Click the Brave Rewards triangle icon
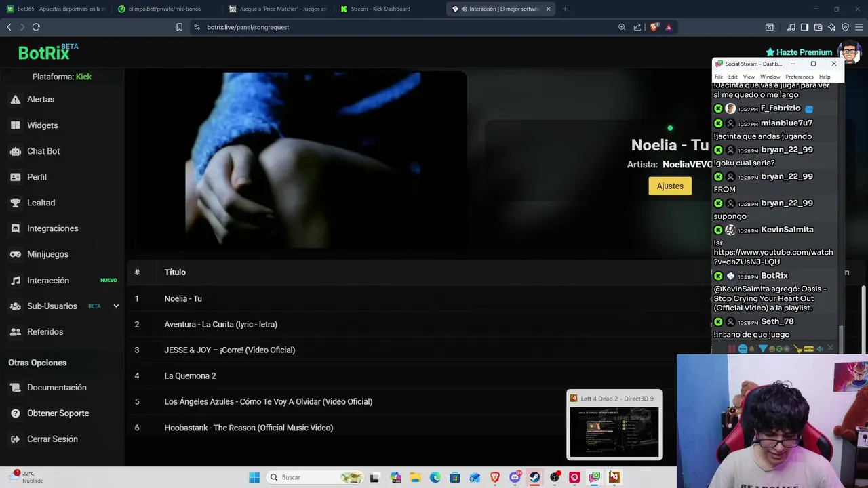Screen dimensions: 868x488 669,27
